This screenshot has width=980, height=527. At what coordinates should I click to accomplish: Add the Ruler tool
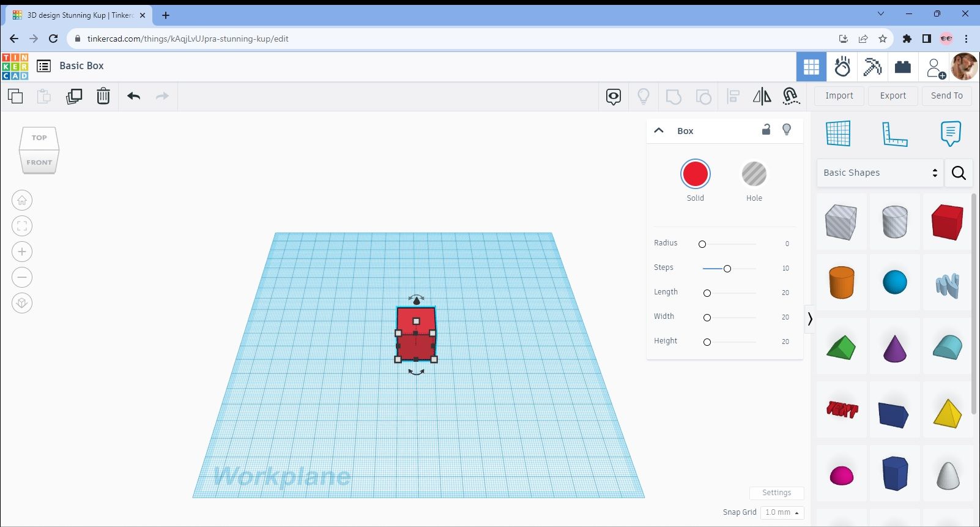coord(894,133)
